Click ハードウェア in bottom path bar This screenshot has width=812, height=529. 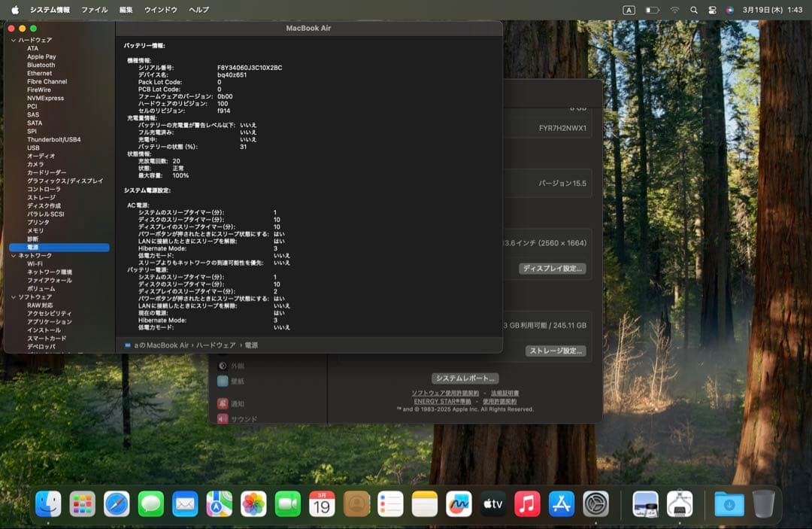216,345
